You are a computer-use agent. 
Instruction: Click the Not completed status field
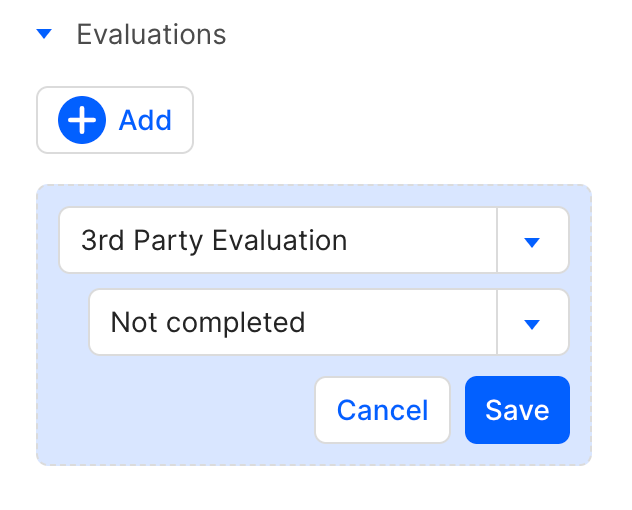click(x=292, y=323)
